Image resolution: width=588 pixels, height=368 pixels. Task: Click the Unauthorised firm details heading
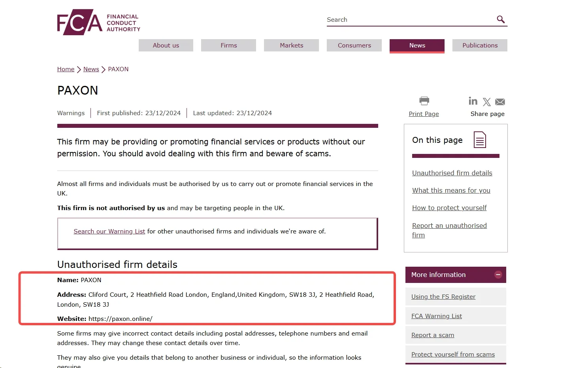click(117, 264)
